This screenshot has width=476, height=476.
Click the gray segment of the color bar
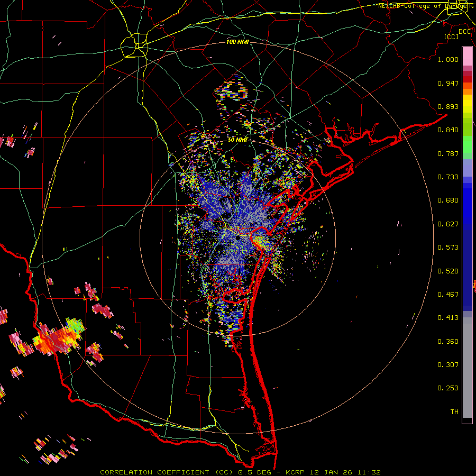pyautogui.click(x=467, y=368)
